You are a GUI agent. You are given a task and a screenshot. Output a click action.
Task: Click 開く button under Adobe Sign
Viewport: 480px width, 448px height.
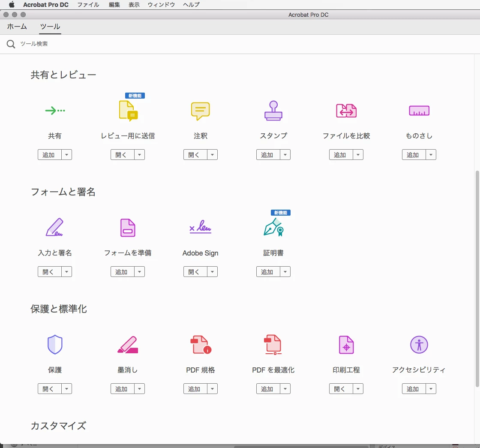[195, 272]
